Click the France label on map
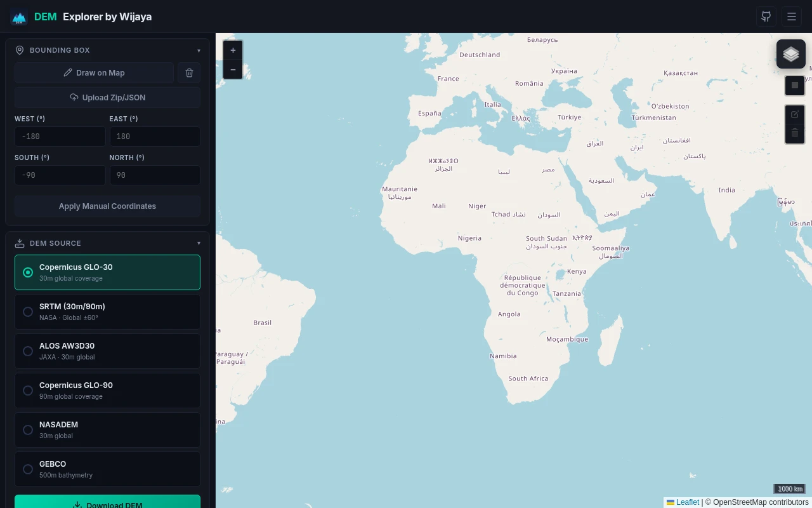 tap(448, 79)
